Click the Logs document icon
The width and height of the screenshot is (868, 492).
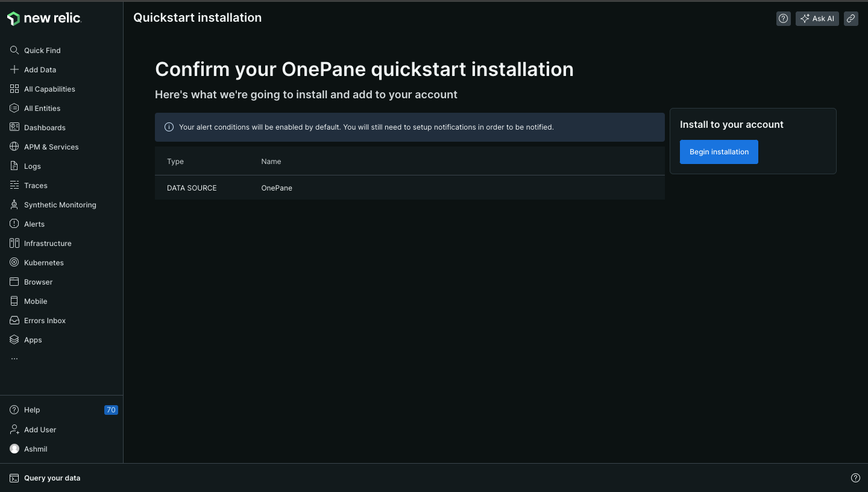(x=14, y=166)
